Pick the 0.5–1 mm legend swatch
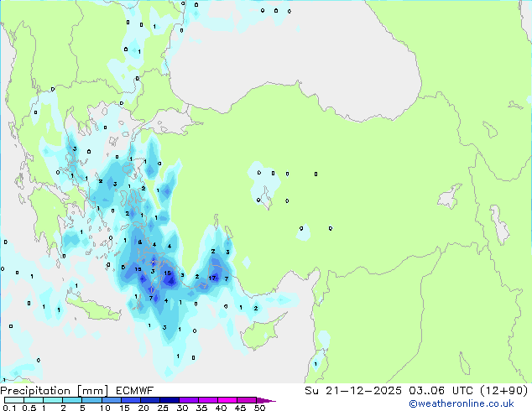Screen dimensions: 532x411 [34, 400]
